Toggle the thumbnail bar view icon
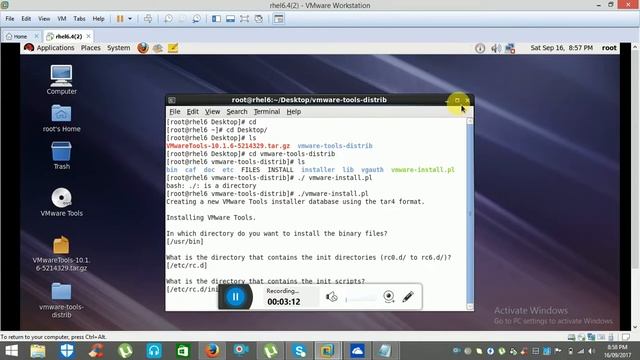This screenshot has height=360, width=640. point(231,19)
